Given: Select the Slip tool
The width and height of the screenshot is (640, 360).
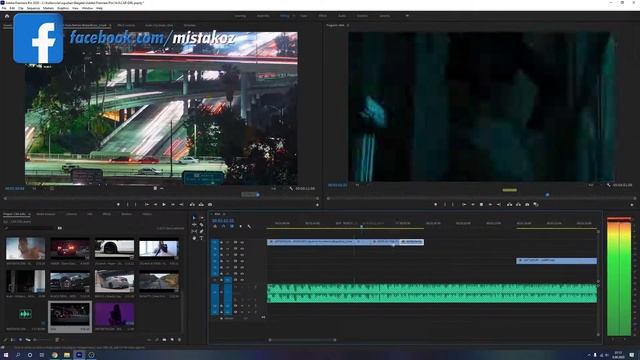Looking at the screenshot, I should pyautogui.click(x=194, y=231).
